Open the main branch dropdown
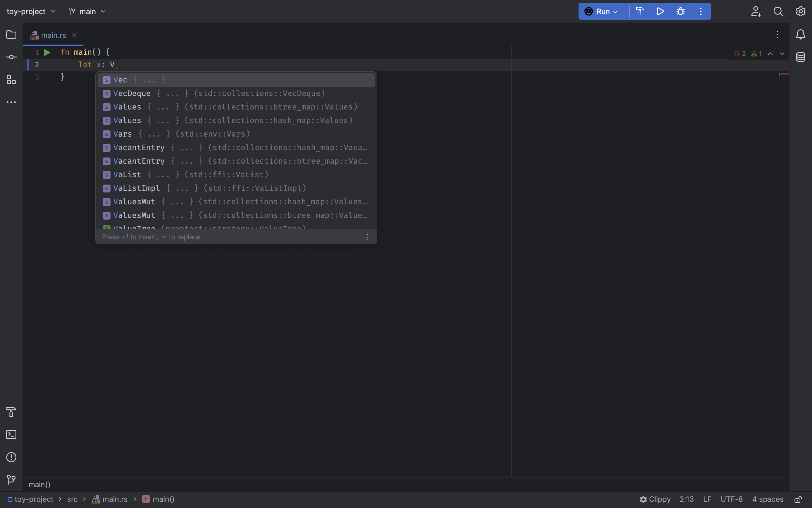Screen dimensions: 812x508 [87, 11]
